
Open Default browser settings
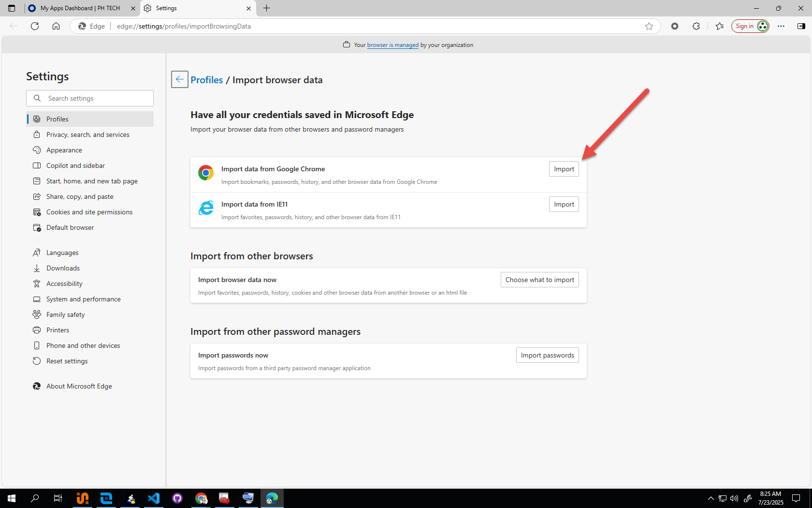click(70, 227)
